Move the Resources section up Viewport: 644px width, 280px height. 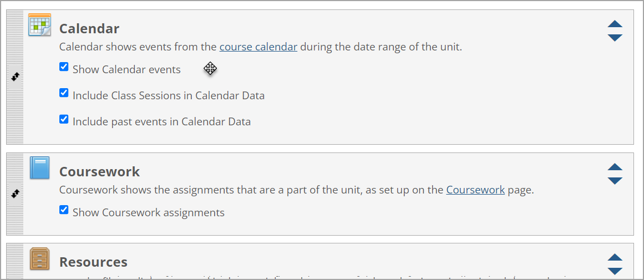coord(615,257)
